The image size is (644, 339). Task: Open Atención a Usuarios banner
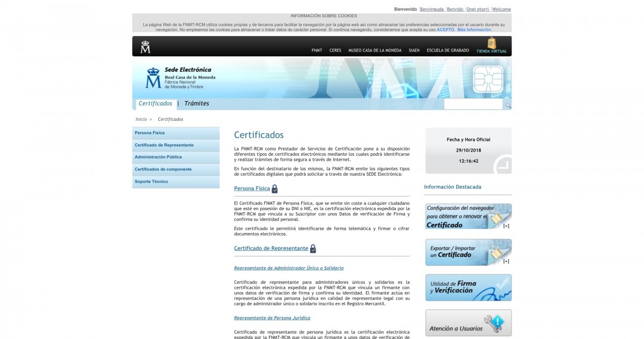(x=468, y=323)
